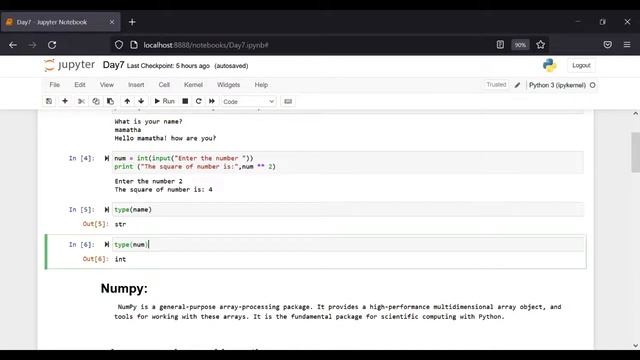Screen dimensions: 640x360
Task: Click the Last Checkpoint text
Action: (x=168, y=66)
